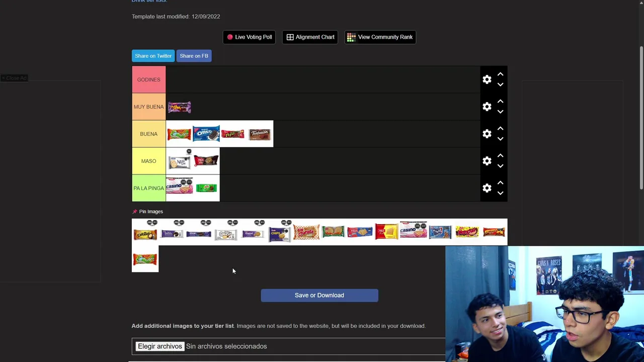Select the GODINES tier label

point(148,79)
